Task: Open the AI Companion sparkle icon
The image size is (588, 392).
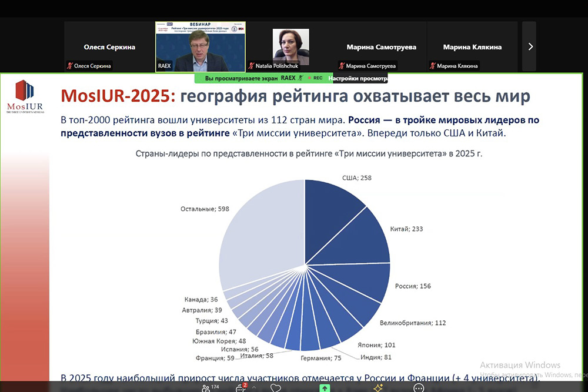Action: [378, 388]
